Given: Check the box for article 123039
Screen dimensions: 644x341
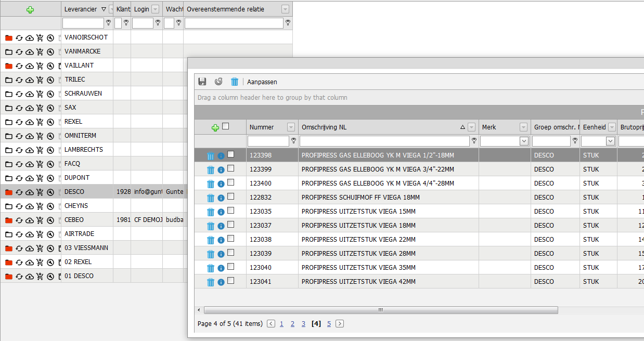Looking at the screenshot, I should (231, 252).
